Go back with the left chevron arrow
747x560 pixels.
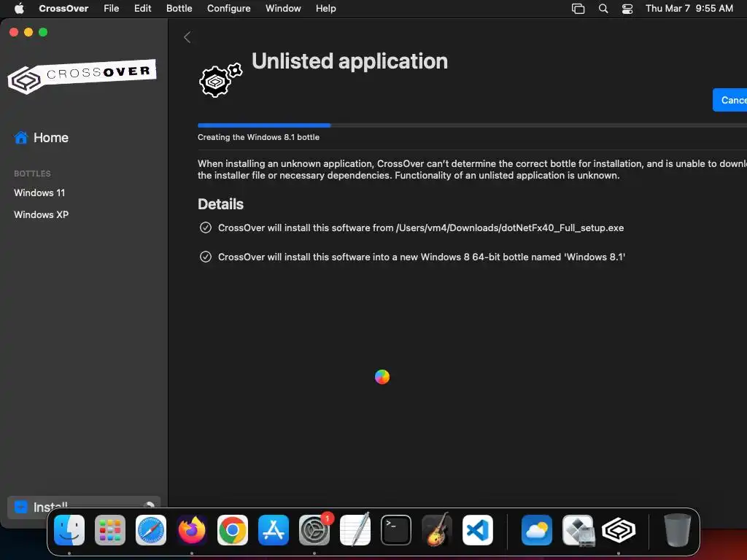tap(187, 37)
